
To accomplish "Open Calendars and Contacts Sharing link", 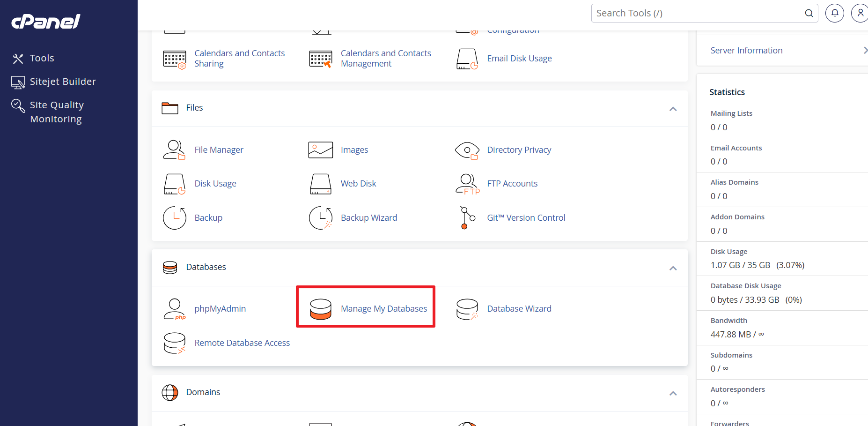I will point(239,59).
